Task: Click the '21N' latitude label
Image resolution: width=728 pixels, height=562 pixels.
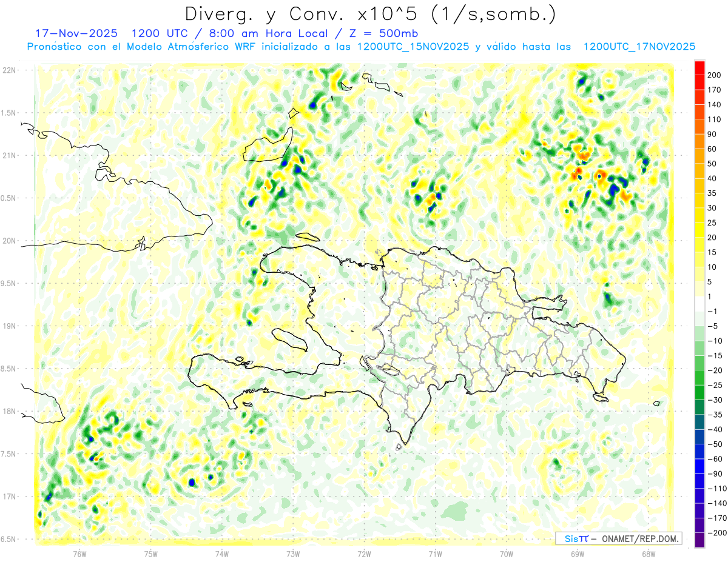Action: point(8,156)
